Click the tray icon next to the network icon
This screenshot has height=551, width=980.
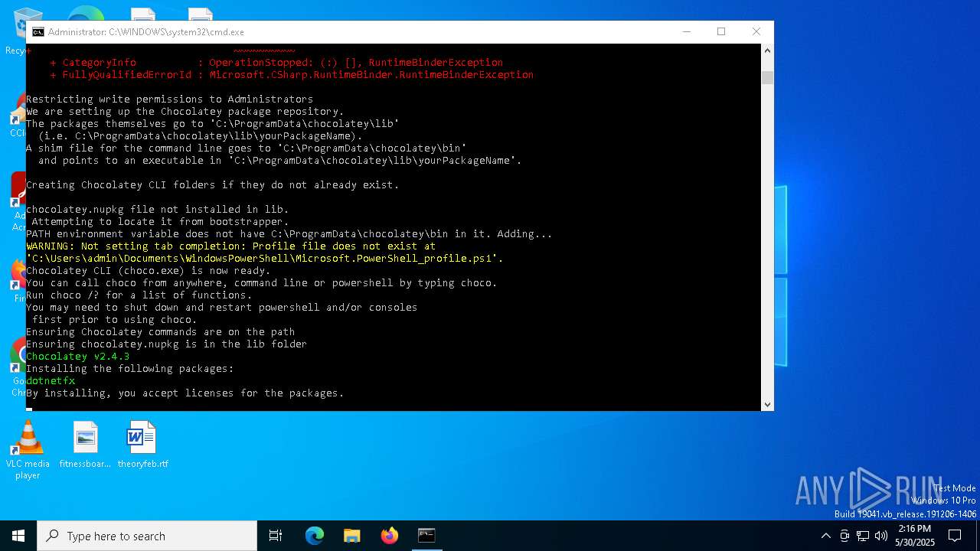(x=844, y=536)
